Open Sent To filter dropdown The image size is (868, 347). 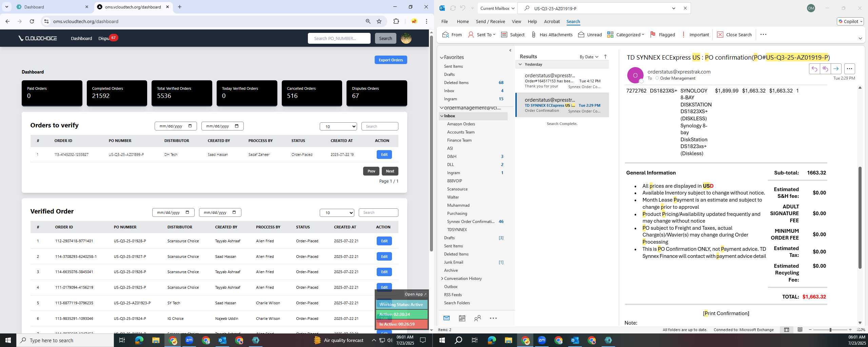(x=481, y=35)
